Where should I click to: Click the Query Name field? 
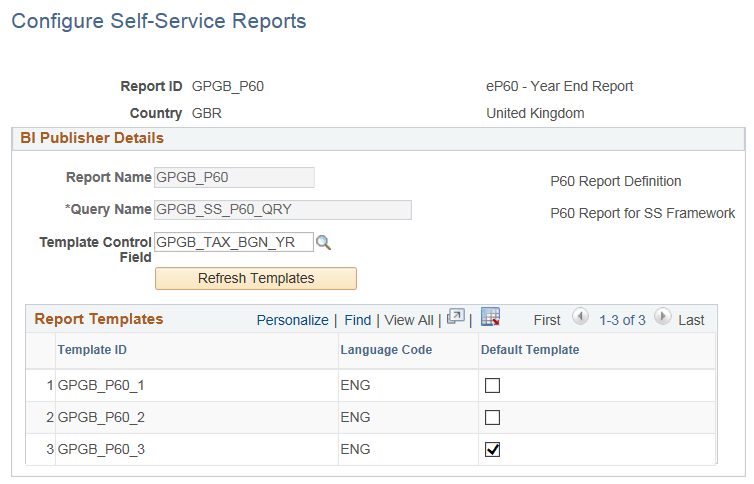click(283, 210)
